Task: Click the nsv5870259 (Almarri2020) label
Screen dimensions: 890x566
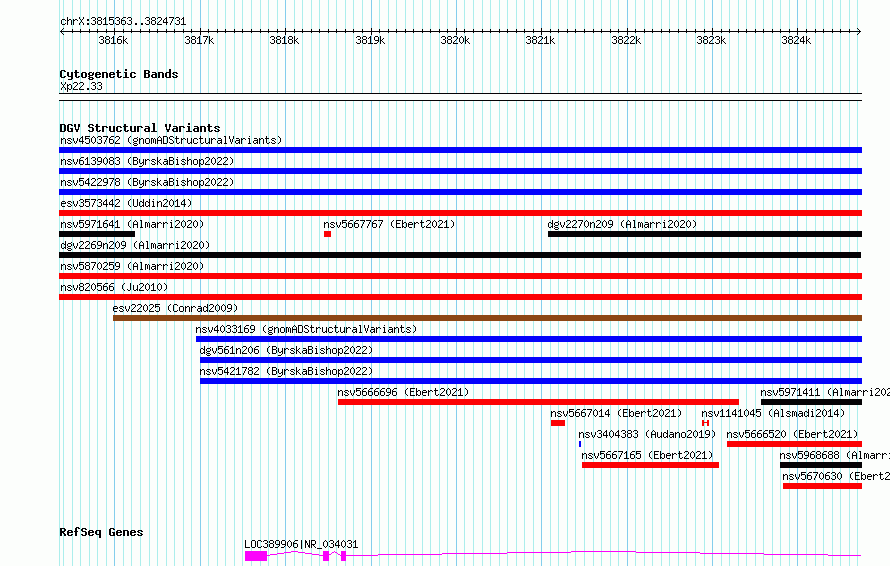Action: pyautogui.click(x=132, y=266)
